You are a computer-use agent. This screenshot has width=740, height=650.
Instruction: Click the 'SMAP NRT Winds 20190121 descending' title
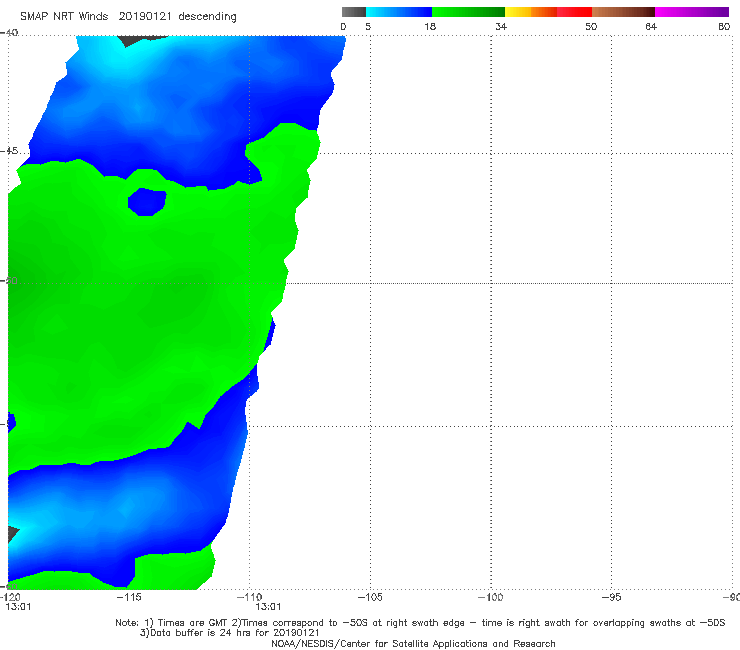128,17
